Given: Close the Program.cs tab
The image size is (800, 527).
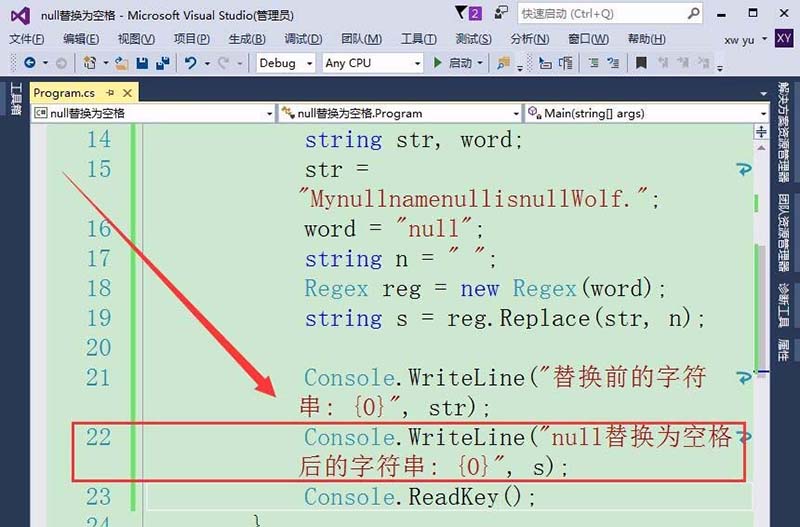Looking at the screenshot, I should (128, 93).
